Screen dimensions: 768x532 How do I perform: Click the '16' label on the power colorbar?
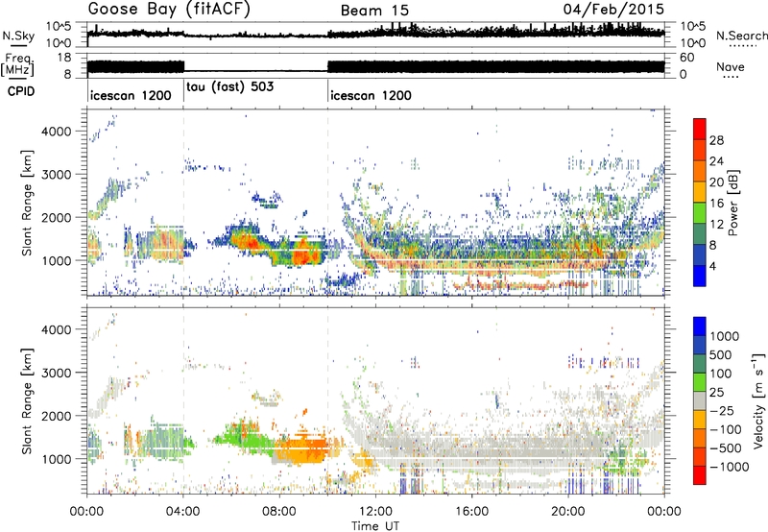pyautogui.click(x=716, y=204)
